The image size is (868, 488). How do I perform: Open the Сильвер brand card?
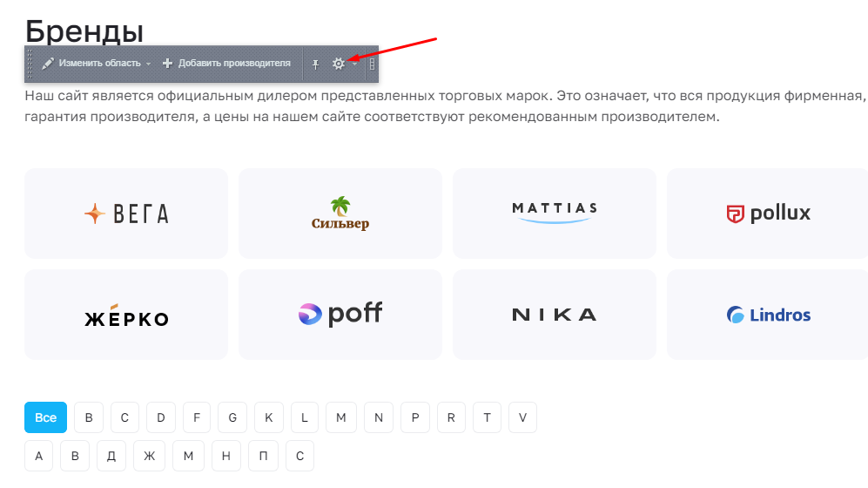click(x=340, y=213)
